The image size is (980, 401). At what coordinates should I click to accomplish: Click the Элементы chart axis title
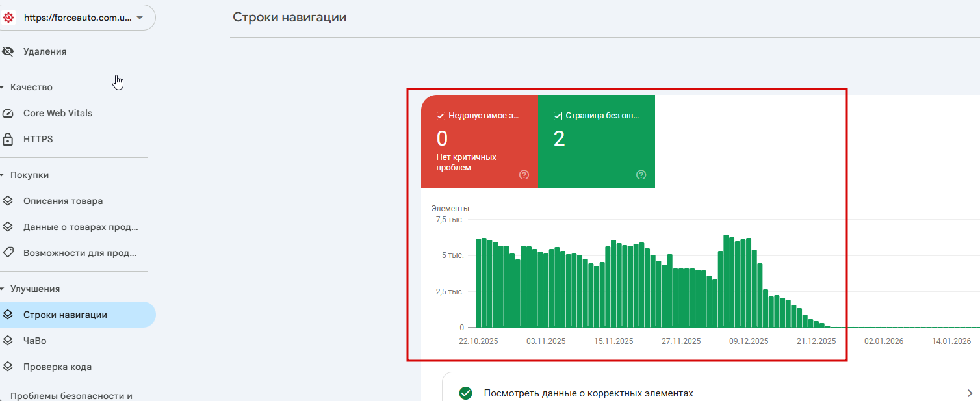pyautogui.click(x=450, y=209)
